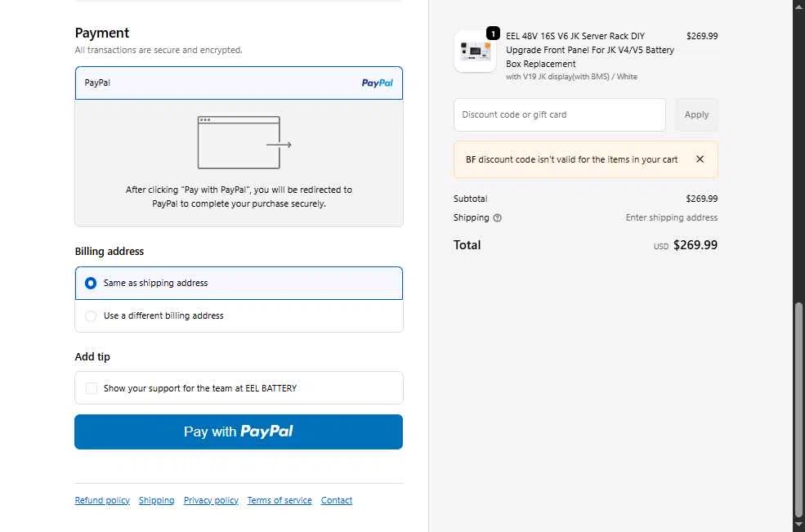Click the Billing address heading
This screenshot has height=532, width=805.
click(110, 251)
